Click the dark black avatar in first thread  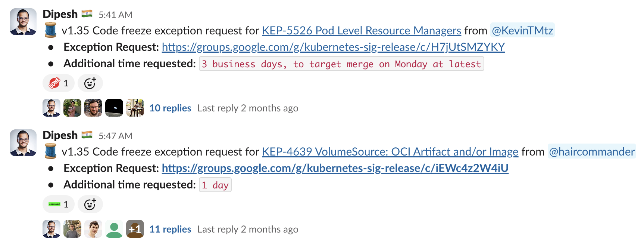(114, 108)
